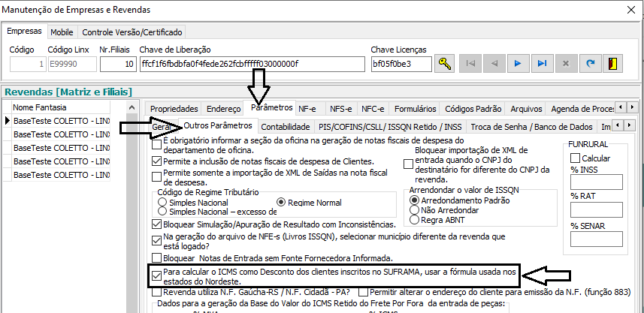644x313 pixels.
Task: Select Simples Nacional – excesso radio option
Action: pos(162,212)
